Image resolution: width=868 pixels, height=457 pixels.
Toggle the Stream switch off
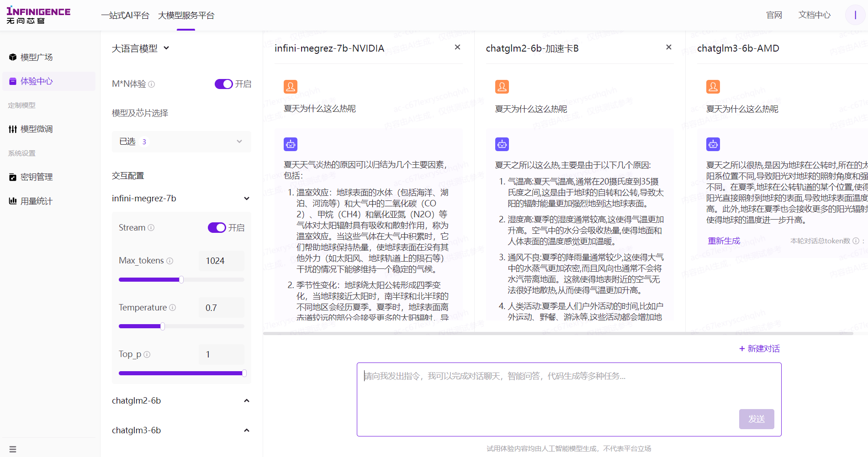pyautogui.click(x=217, y=227)
